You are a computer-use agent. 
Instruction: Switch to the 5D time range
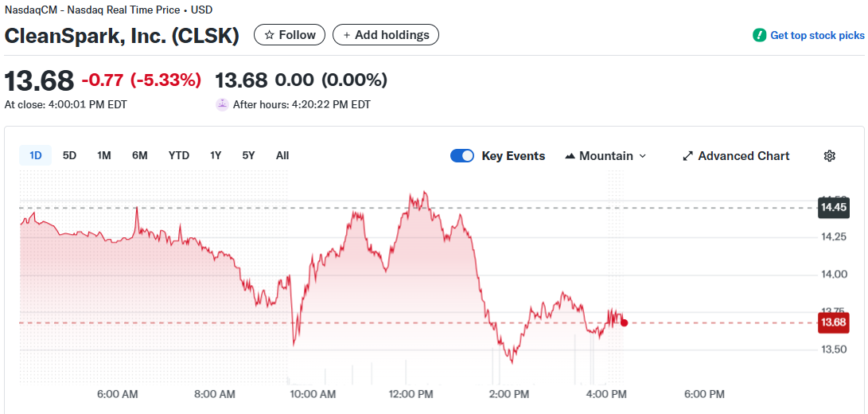click(x=70, y=155)
